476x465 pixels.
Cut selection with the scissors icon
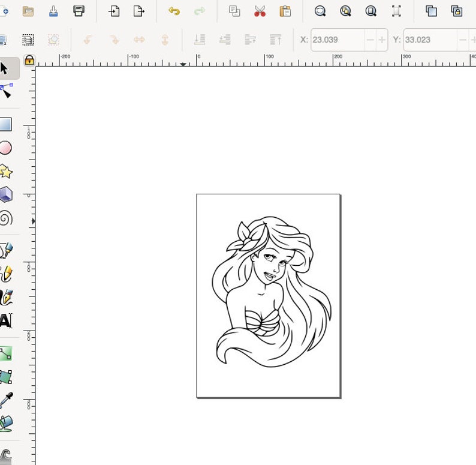point(260,11)
